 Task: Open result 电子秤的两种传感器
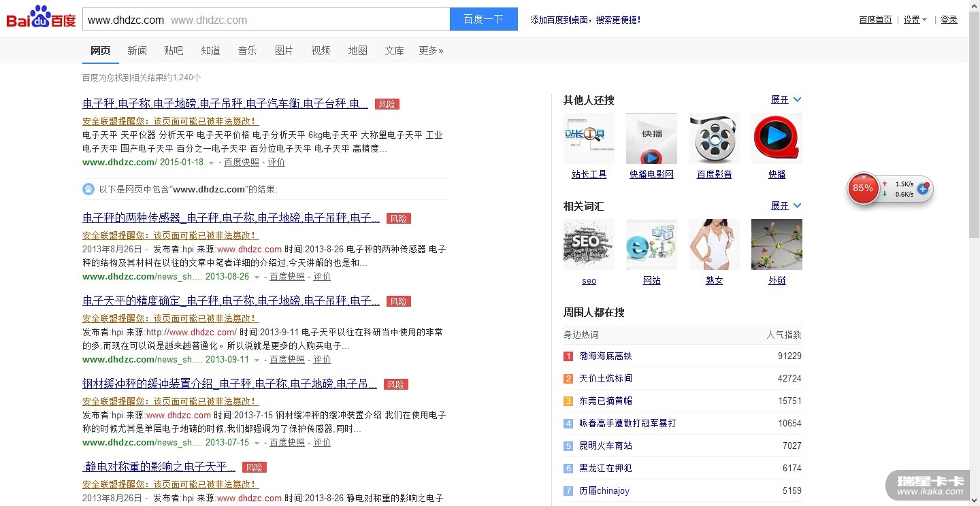point(231,218)
